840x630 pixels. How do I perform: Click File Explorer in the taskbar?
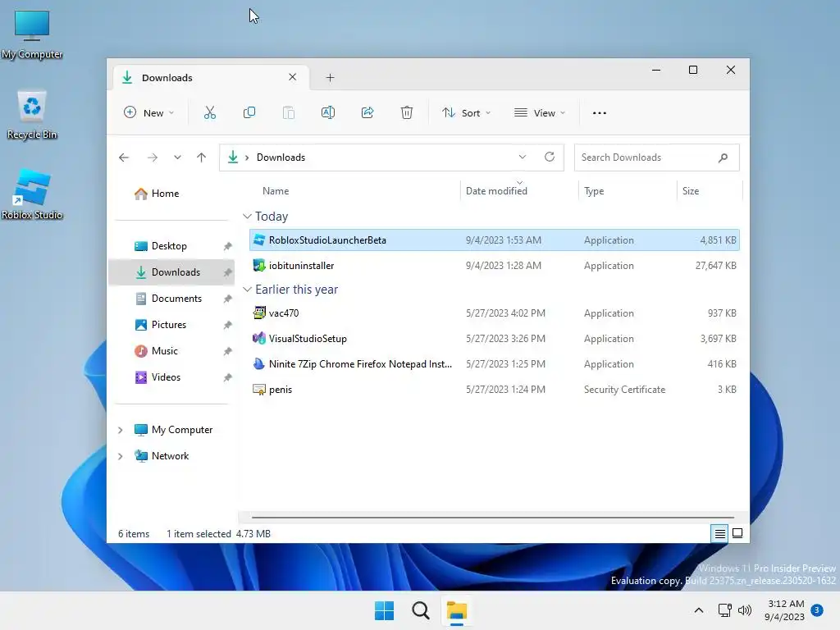point(457,610)
